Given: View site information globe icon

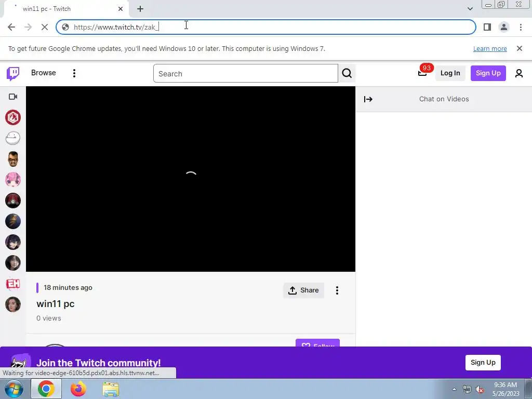Looking at the screenshot, I should [x=65, y=27].
